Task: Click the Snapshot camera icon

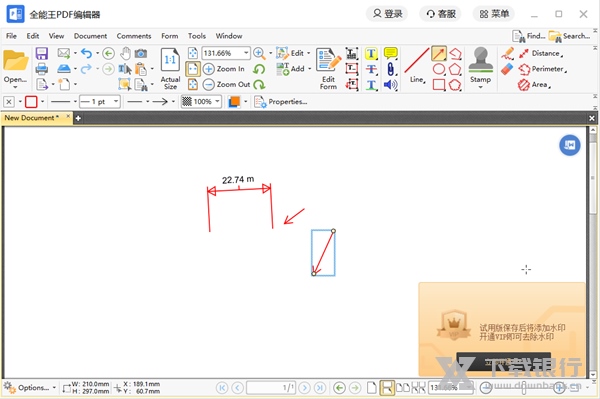Action: (141, 53)
